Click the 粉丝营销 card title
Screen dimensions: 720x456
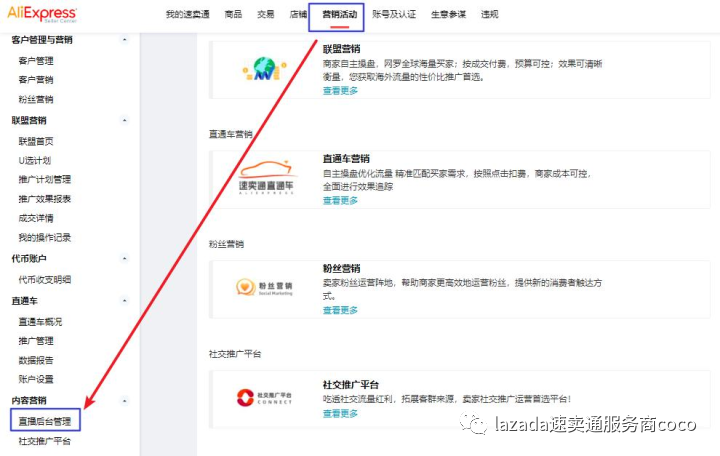[341, 268]
